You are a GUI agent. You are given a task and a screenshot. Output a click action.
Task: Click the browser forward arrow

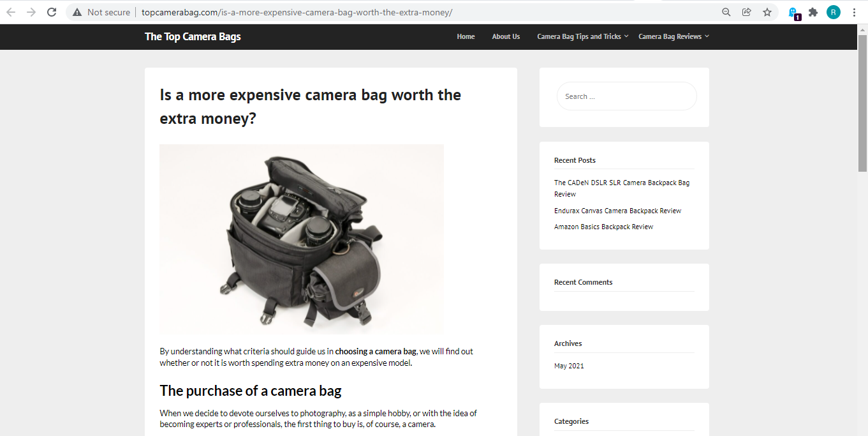click(x=31, y=12)
